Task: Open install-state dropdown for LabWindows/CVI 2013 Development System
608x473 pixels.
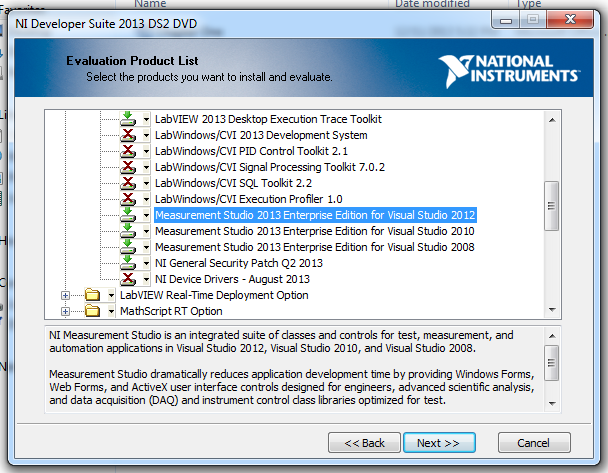Action: click(146, 135)
